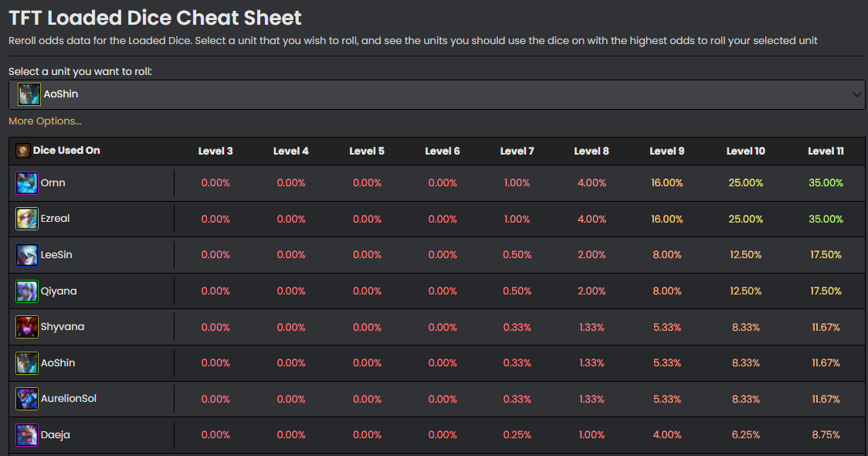Open the unit selection dropdown

click(437, 94)
